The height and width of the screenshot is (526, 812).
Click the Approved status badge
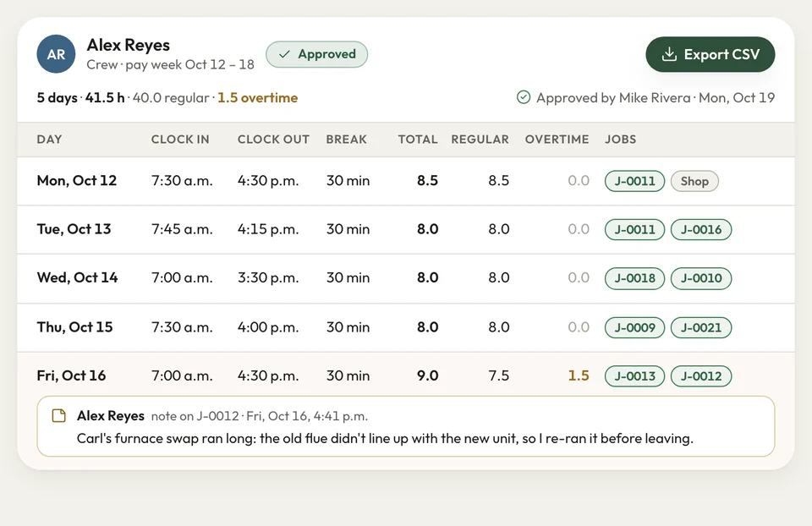317,54
